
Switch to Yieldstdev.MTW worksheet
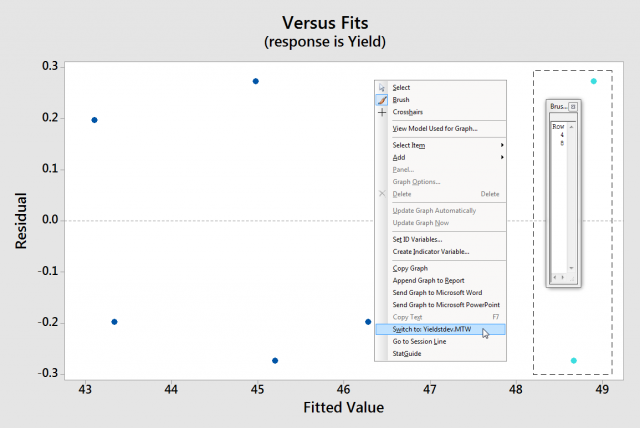[x=432, y=329]
